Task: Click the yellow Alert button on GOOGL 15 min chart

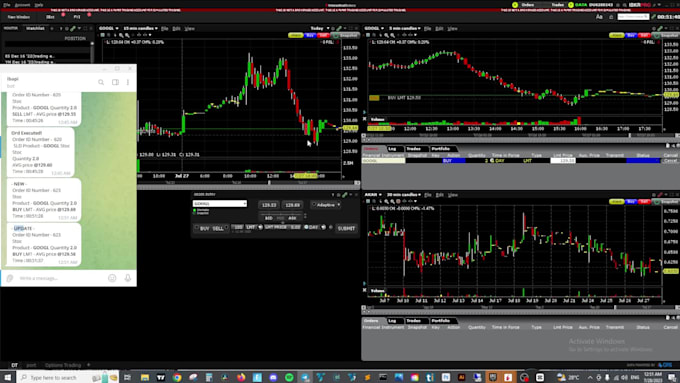Action: click(x=296, y=35)
